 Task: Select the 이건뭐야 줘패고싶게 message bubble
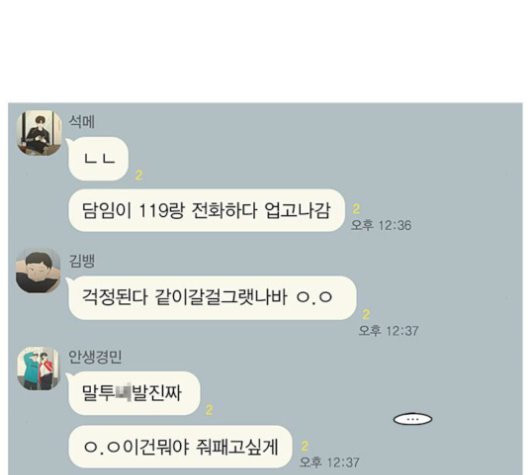pyautogui.click(x=180, y=447)
